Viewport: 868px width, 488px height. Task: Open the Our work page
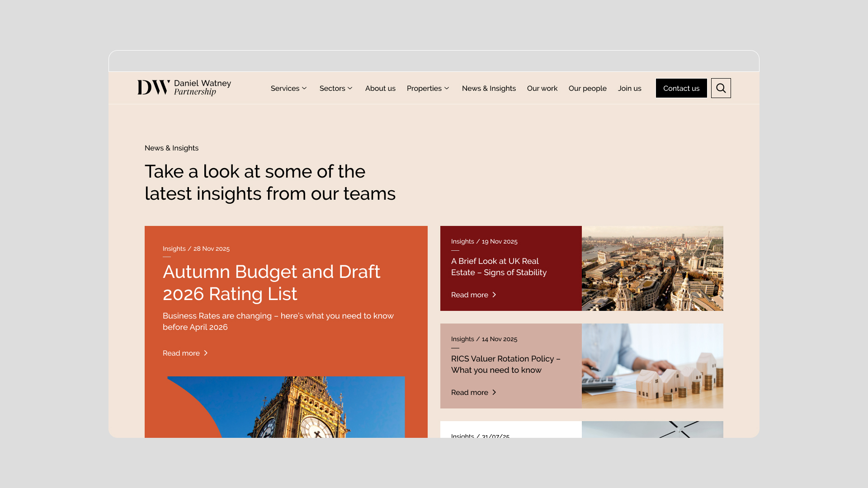pos(542,88)
